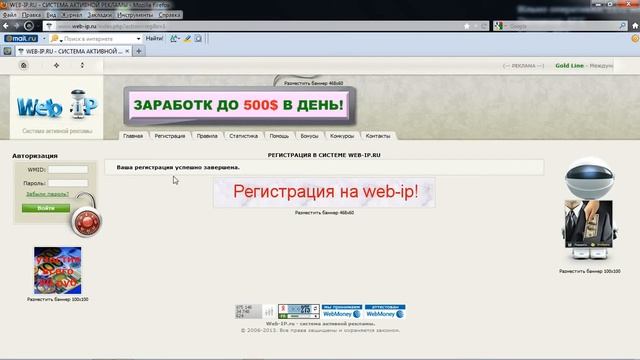
Task: Focus the WMID input field
Action: [x=68, y=169]
